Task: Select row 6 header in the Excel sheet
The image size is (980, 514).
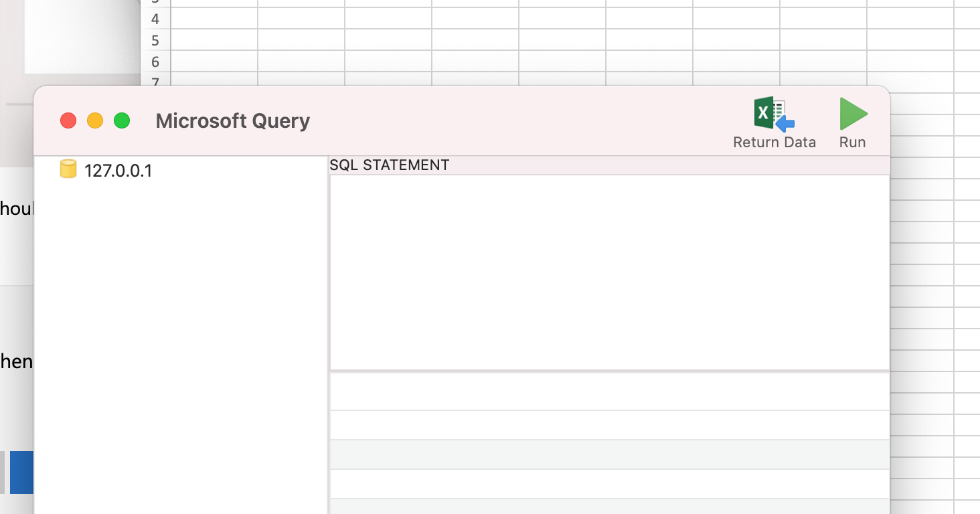Action: pyautogui.click(x=156, y=62)
